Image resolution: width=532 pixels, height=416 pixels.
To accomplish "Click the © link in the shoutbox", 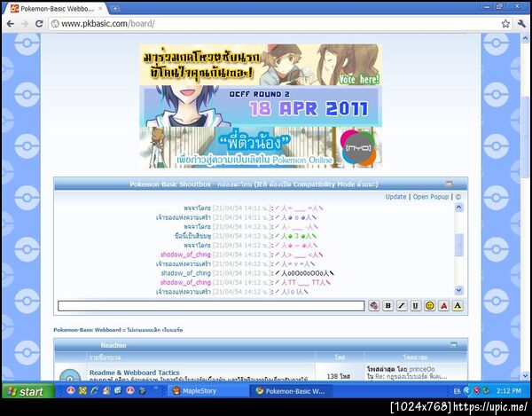I will (458, 197).
